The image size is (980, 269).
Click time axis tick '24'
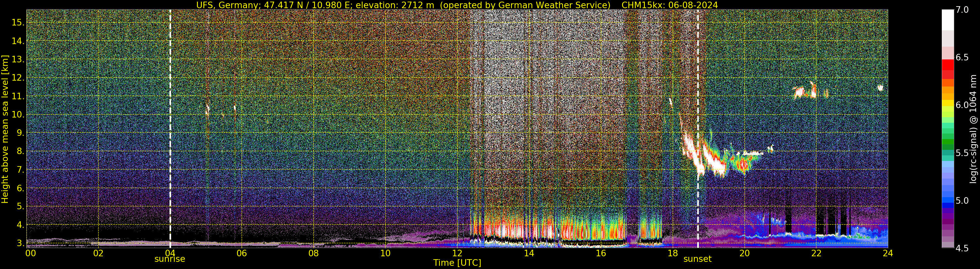888,253
